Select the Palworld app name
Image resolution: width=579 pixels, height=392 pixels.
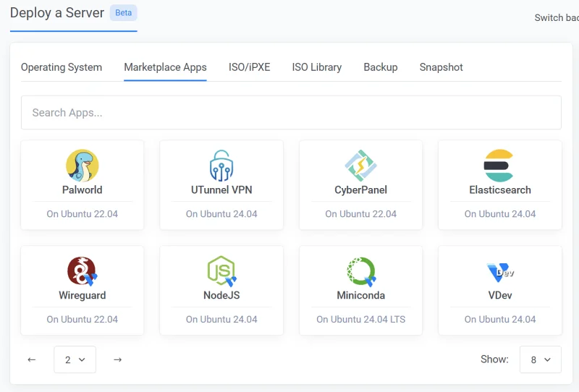(x=83, y=189)
